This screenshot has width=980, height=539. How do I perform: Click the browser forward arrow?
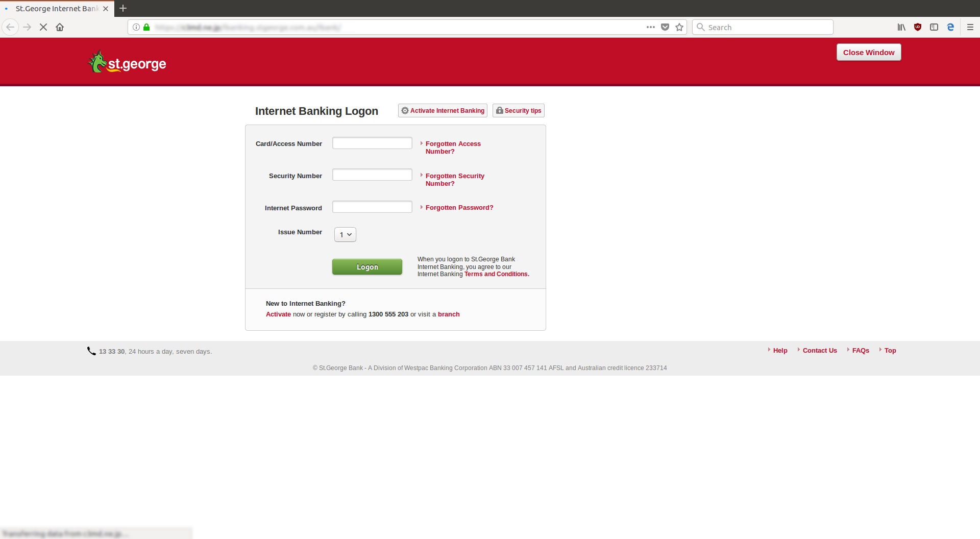(x=27, y=27)
